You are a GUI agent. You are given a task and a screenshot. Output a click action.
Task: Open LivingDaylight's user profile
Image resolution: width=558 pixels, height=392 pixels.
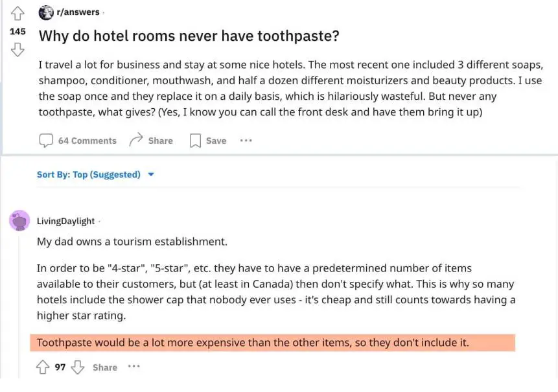tap(65, 220)
